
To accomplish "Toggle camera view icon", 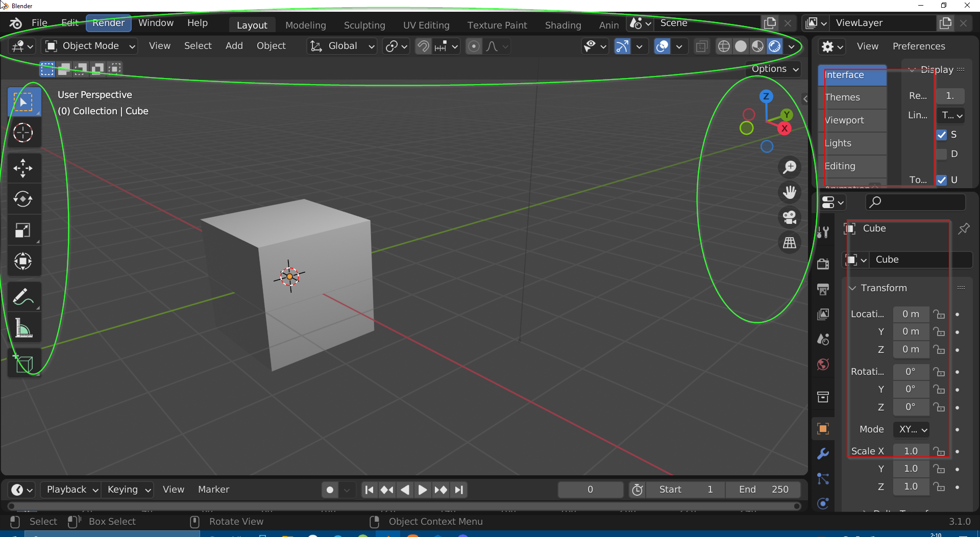I will pyautogui.click(x=790, y=217).
